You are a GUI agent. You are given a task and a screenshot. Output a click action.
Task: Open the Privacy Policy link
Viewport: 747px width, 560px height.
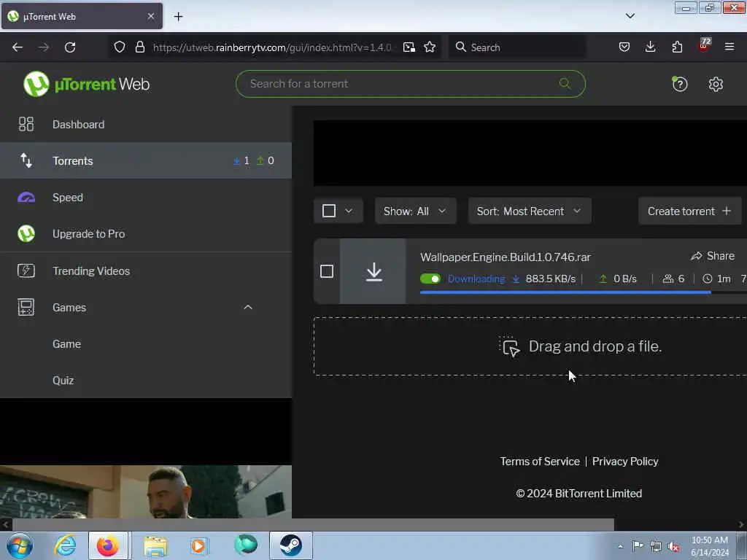(x=625, y=462)
